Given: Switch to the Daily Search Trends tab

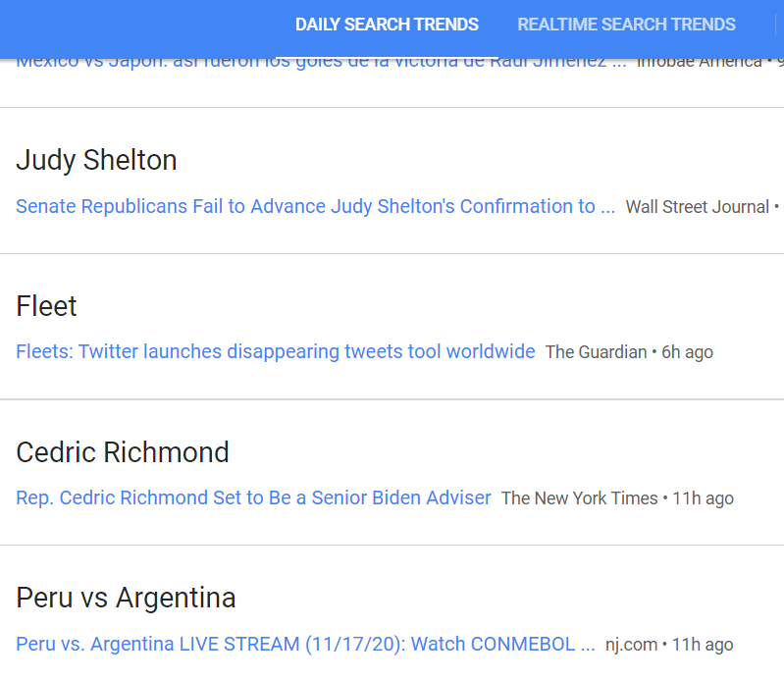Looking at the screenshot, I should [x=387, y=25].
